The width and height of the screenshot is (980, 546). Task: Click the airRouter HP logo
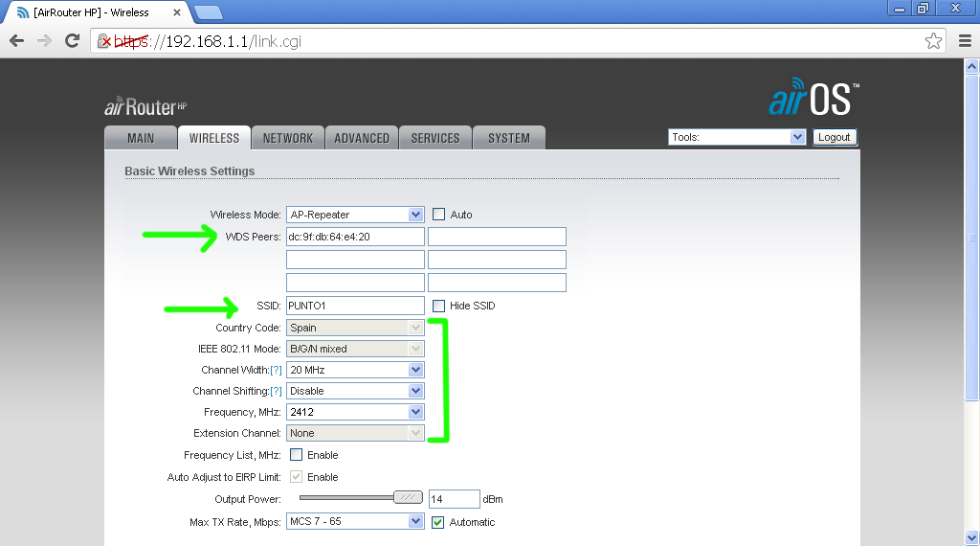(x=145, y=107)
